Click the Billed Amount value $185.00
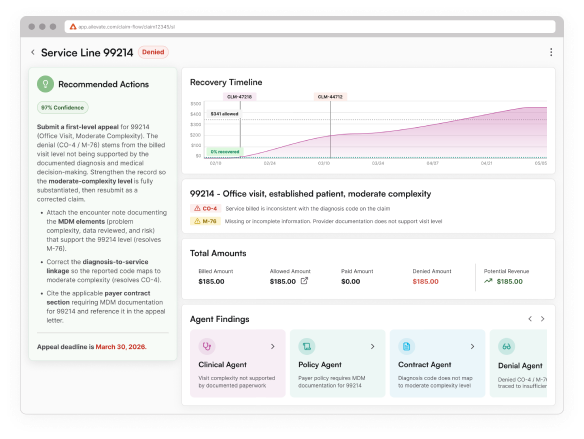584x439 pixels. click(x=211, y=281)
